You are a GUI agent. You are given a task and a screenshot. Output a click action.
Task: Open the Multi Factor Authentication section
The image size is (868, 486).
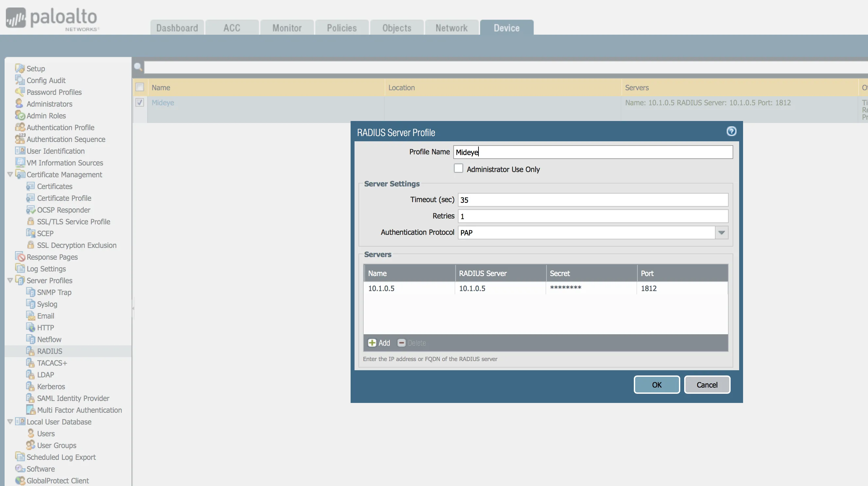[x=79, y=410]
